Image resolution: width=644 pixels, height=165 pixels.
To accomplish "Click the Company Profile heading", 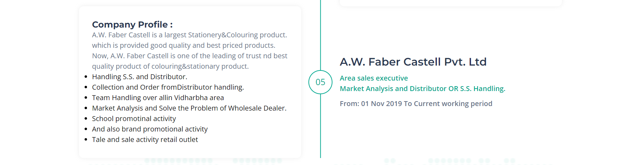I will [132, 24].
